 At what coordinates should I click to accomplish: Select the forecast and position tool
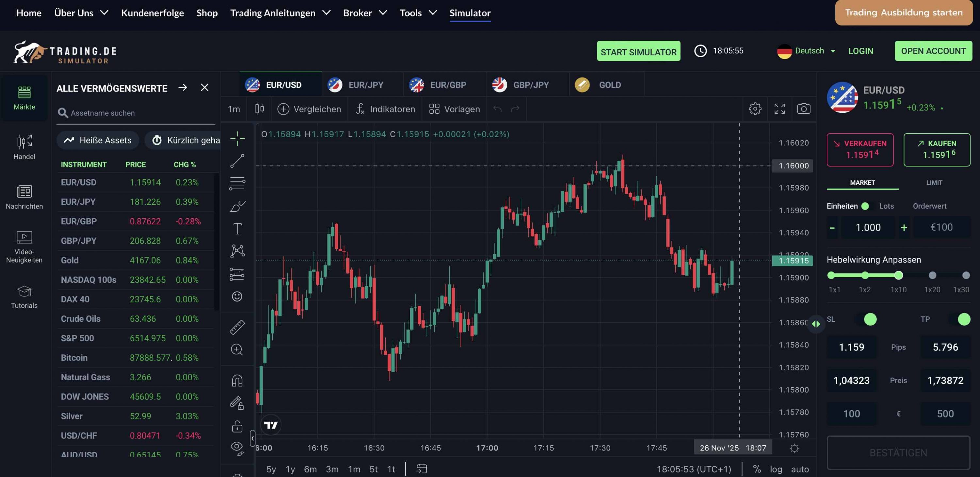pyautogui.click(x=237, y=274)
